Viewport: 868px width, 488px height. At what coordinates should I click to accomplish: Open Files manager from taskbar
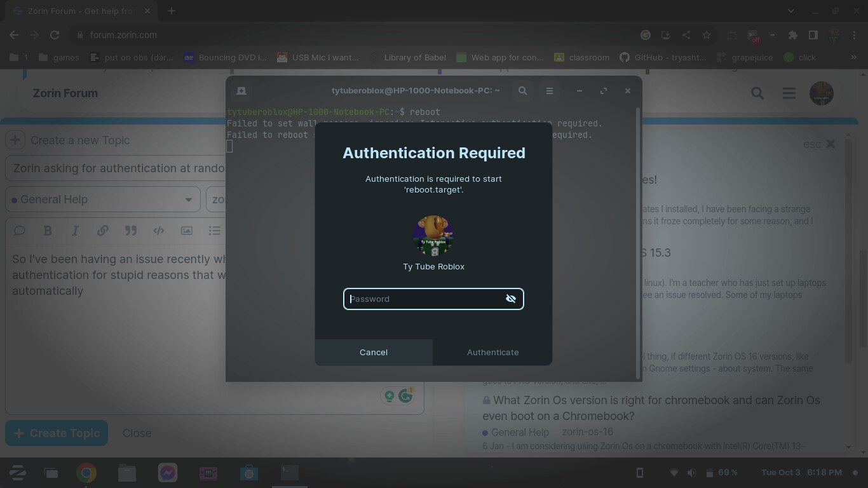[127, 473]
